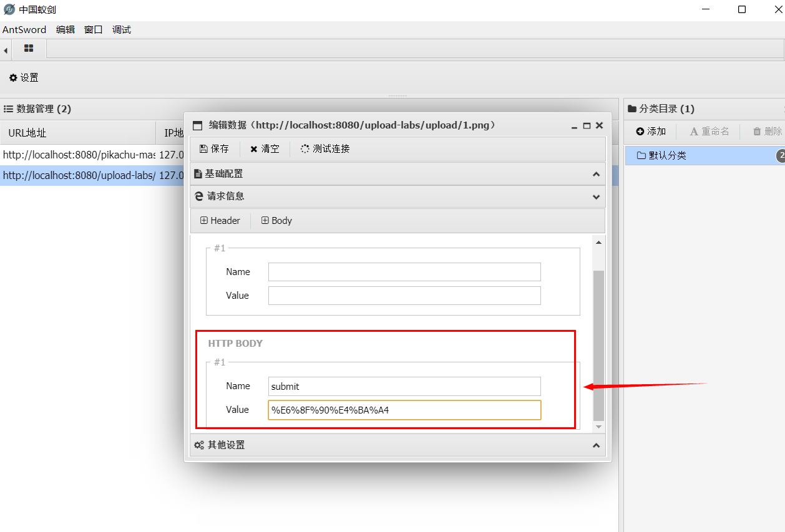The height and width of the screenshot is (532, 785).
Task: Click 重命名 rename category button
Action: (x=709, y=132)
